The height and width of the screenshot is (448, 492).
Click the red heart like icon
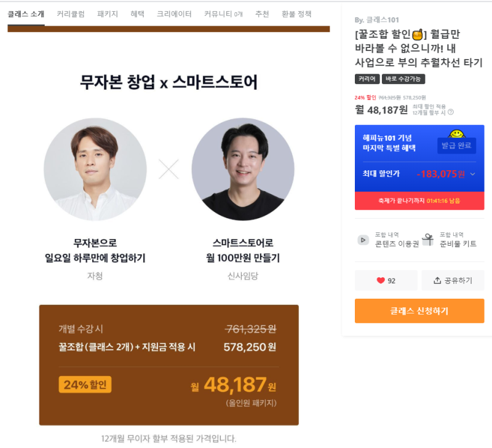[380, 280]
